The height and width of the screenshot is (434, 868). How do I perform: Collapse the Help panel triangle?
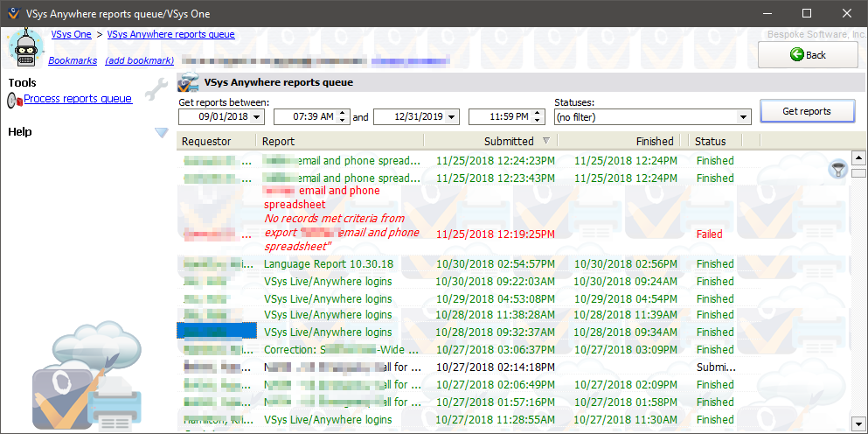(161, 132)
